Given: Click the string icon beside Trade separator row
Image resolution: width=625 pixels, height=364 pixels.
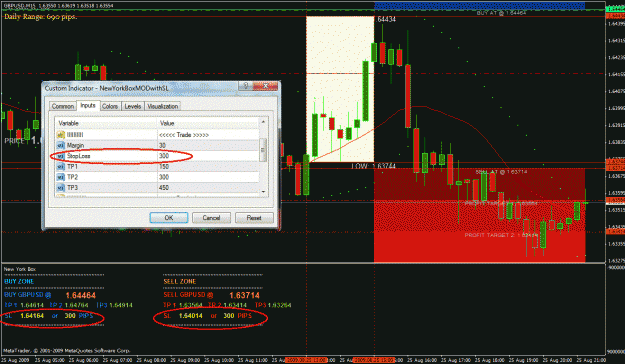Looking at the screenshot, I should 61,135.
